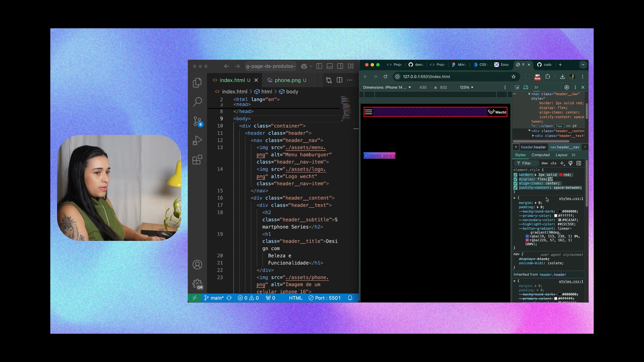The height and width of the screenshot is (362, 644).
Task: Toggle the device toolbar icon in DevTools
Action: click(x=526, y=87)
